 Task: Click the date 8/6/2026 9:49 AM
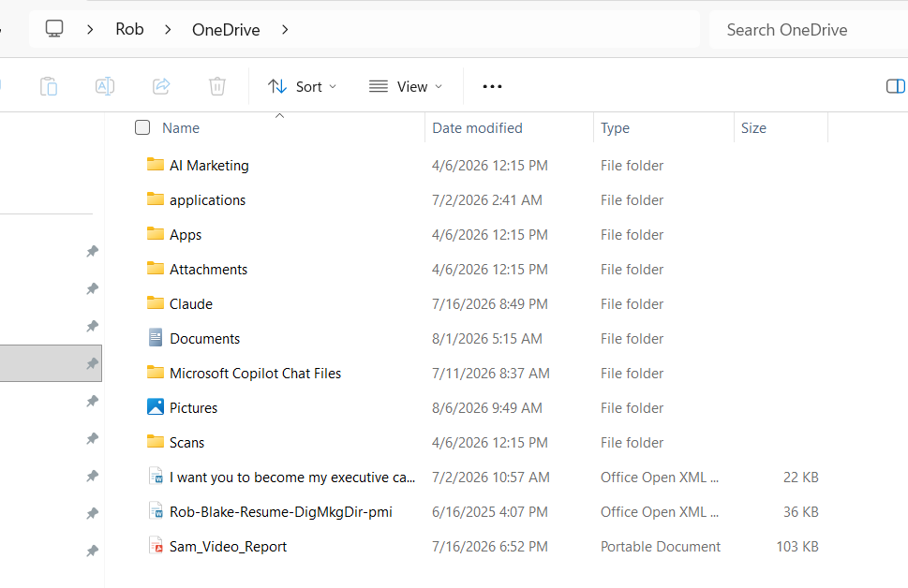click(487, 408)
